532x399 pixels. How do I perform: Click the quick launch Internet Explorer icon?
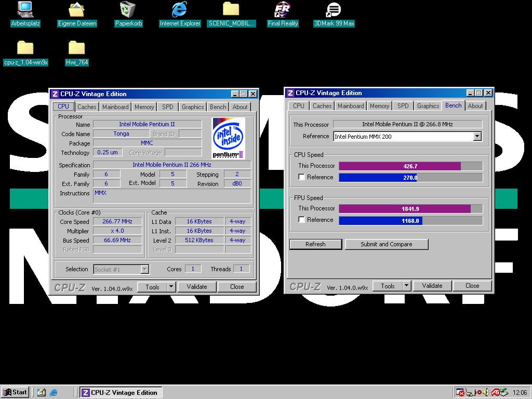point(54,393)
